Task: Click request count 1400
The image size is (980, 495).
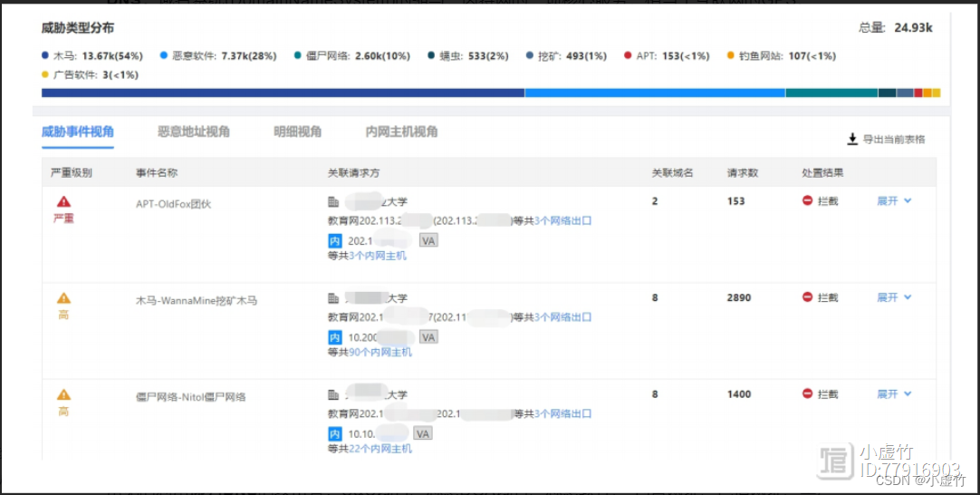Action: point(739,394)
